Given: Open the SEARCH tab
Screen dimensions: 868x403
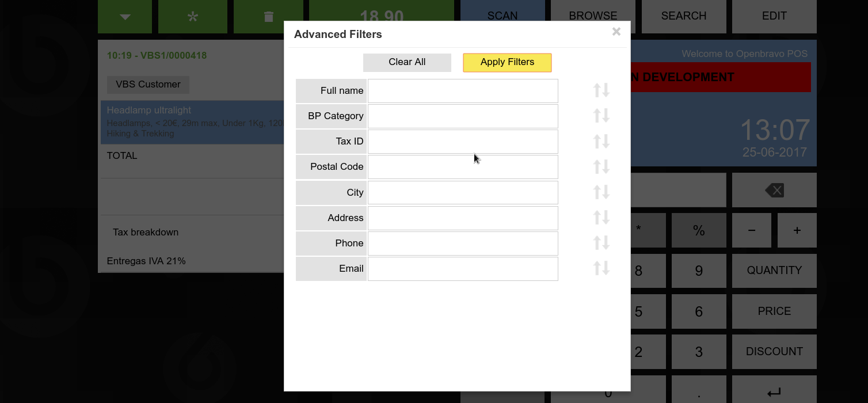Looking at the screenshot, I should pos(683,16).
